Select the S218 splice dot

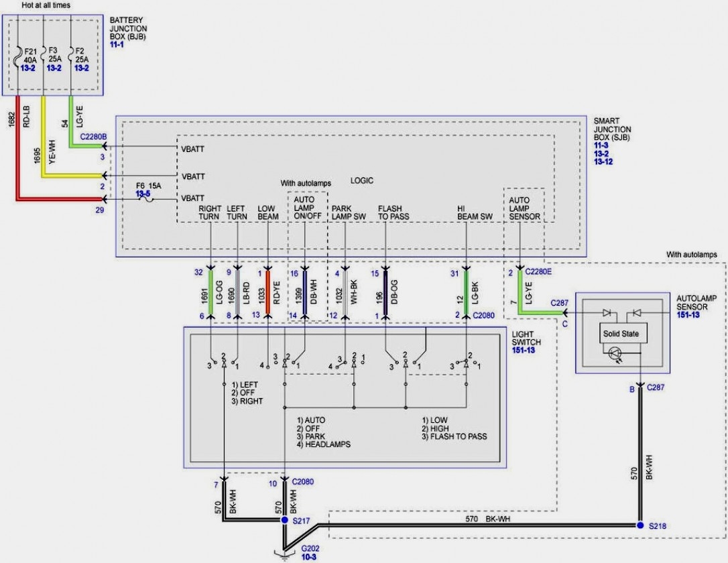coord(641,525)
